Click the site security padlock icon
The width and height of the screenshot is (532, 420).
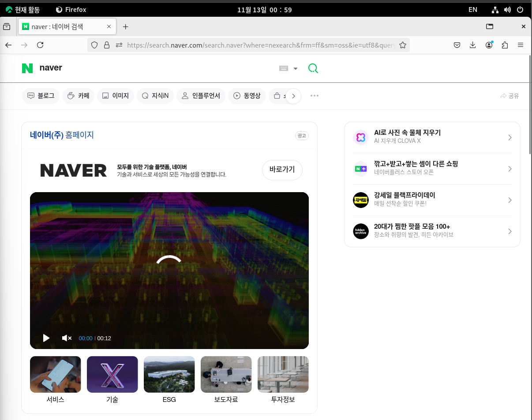click(106, 45)
